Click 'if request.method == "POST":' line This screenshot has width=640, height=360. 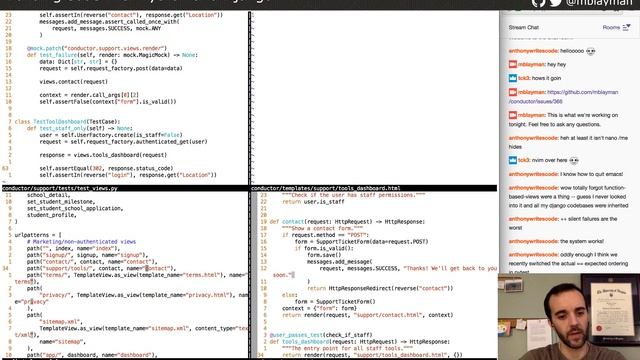pyautogui.click(x=325, y=235)
